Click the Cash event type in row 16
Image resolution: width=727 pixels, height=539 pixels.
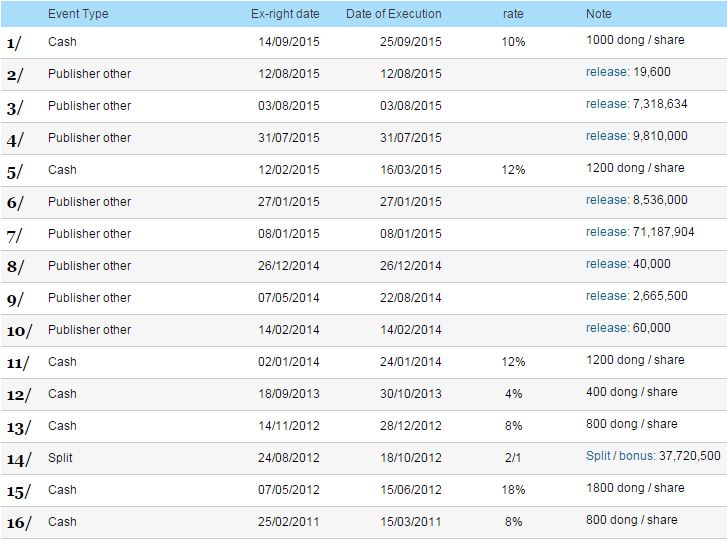[62, 521]
